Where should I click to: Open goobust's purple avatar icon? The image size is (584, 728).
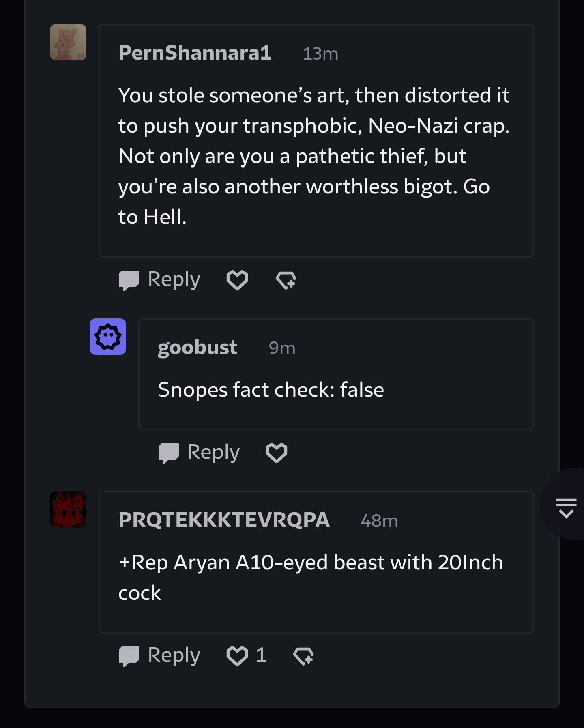108,337
